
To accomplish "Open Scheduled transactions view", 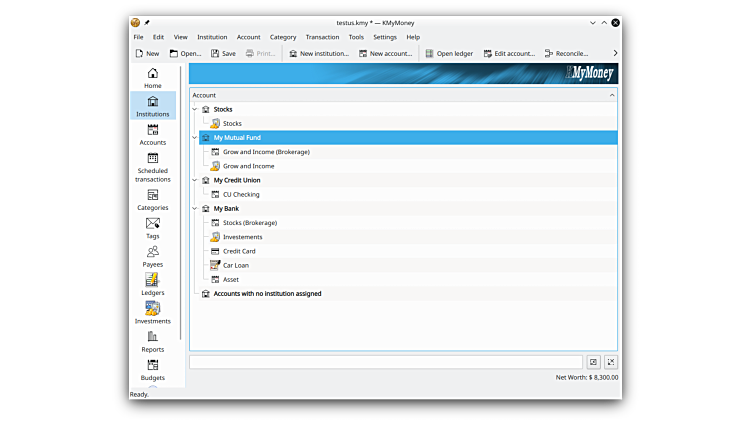I will (x=152, y=167).
